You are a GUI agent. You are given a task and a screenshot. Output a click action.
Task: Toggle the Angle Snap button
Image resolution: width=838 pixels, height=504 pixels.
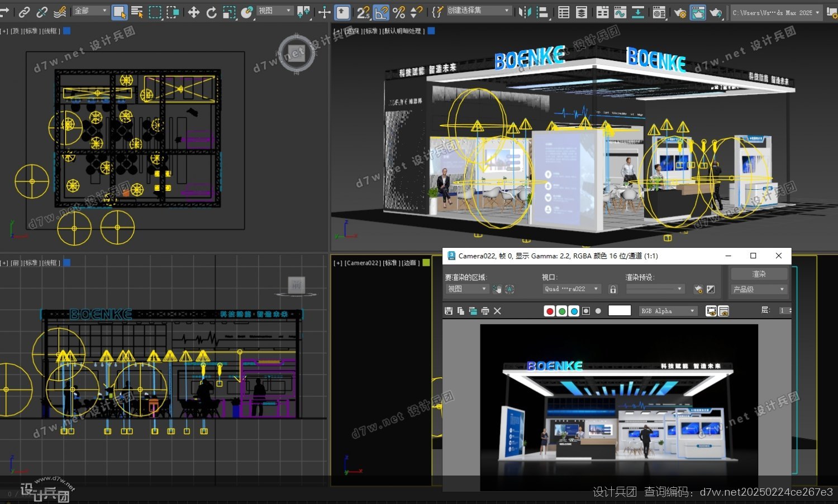pos(381,12)
